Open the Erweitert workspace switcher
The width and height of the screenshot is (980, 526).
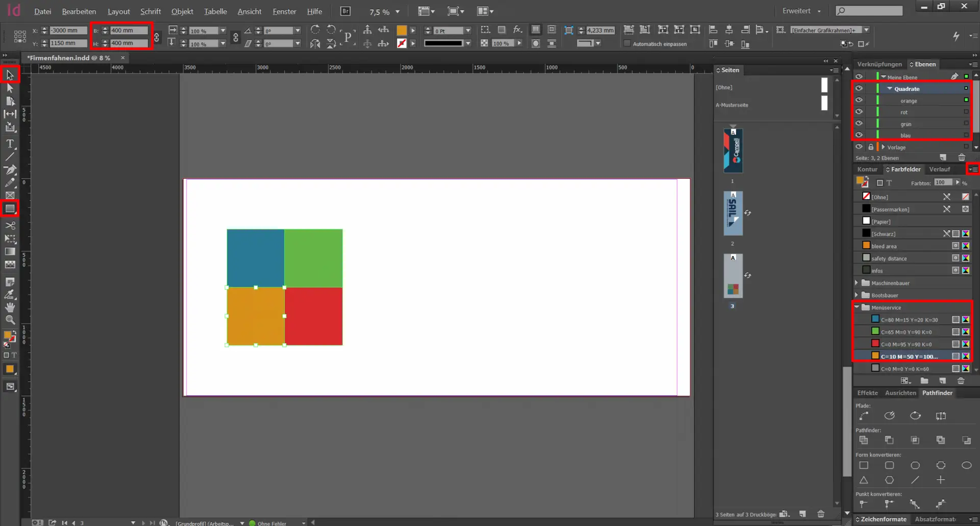coord(801,11)
